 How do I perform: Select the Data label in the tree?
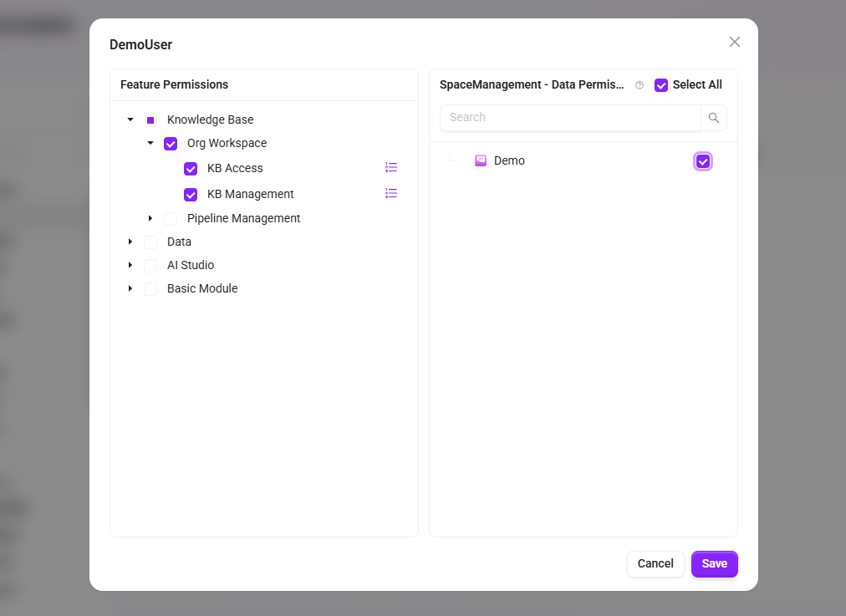pyautogui.click(x=179, y=242)
